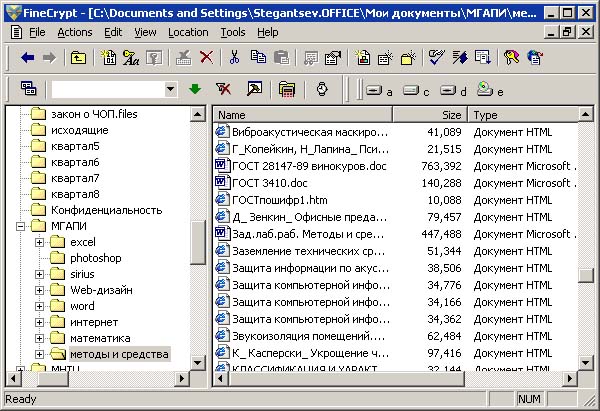Click the list with down arrow icon
This screenshot has width=600, height=411.
pyautogui.click(x=483, y=58)
